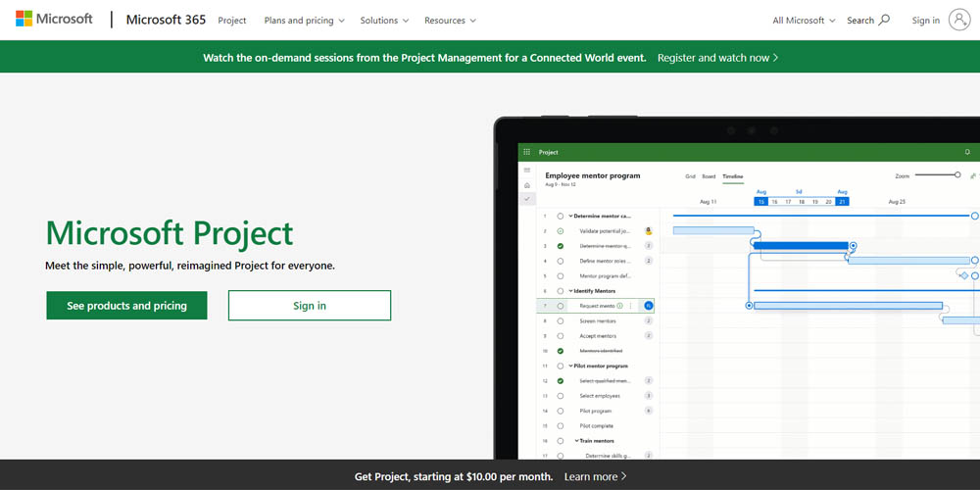Screen dimensions: 980x490
Task: Toggle hamburger menu in Project sidebar
Action: coord(527,170)
